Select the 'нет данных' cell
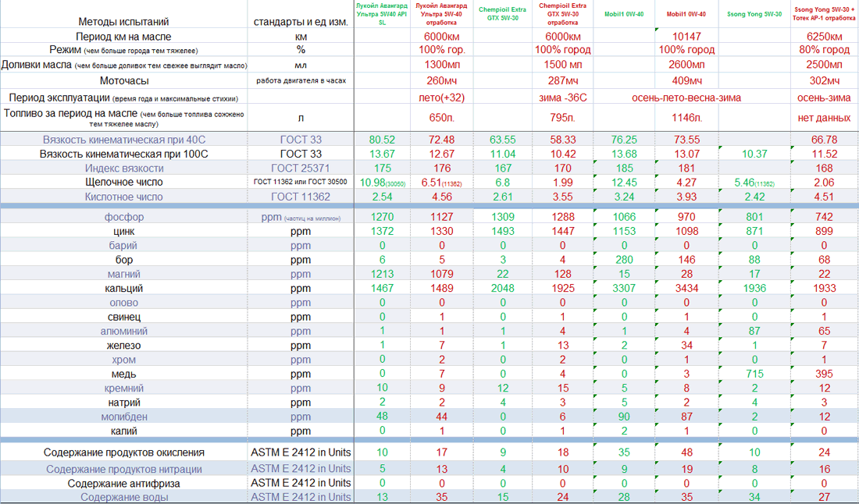 824,119
